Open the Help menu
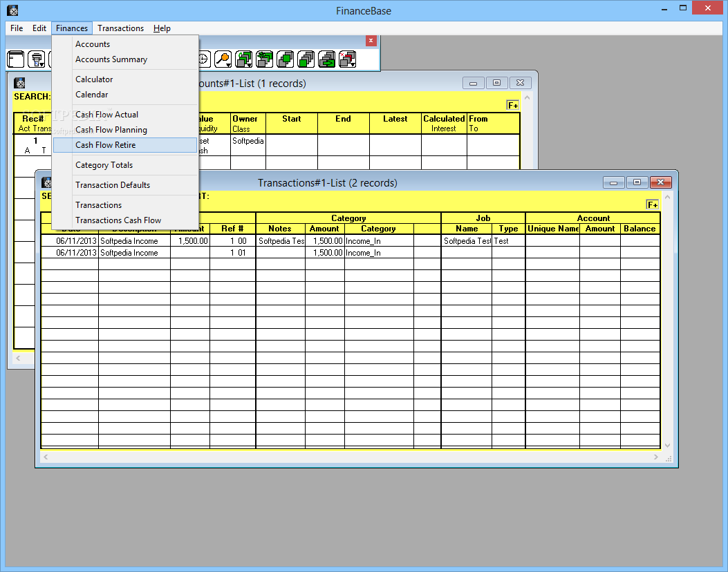The image size is (728, 572). [162, 28]
